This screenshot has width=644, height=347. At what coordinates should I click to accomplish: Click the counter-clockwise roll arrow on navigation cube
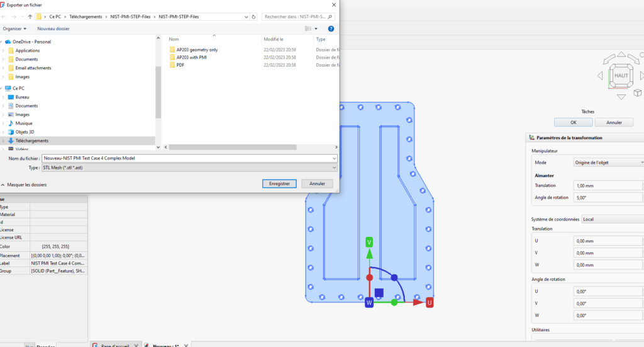point(609,59)
